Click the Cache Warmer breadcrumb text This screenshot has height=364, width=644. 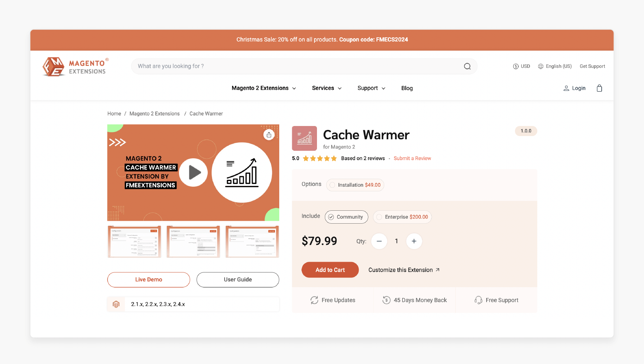[206, 114]
